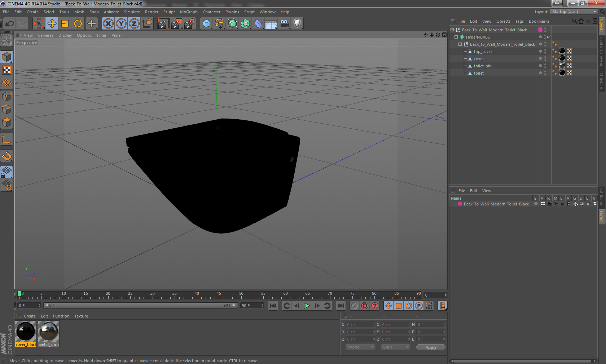Go to end of animation
The height and width of the screenshot is (364, 606).
(341, 306)
